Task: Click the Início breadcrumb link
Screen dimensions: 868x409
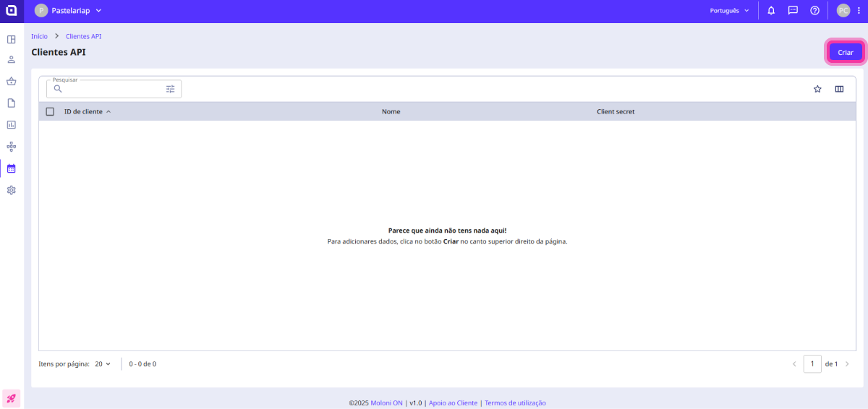Action: coord(39,36)
